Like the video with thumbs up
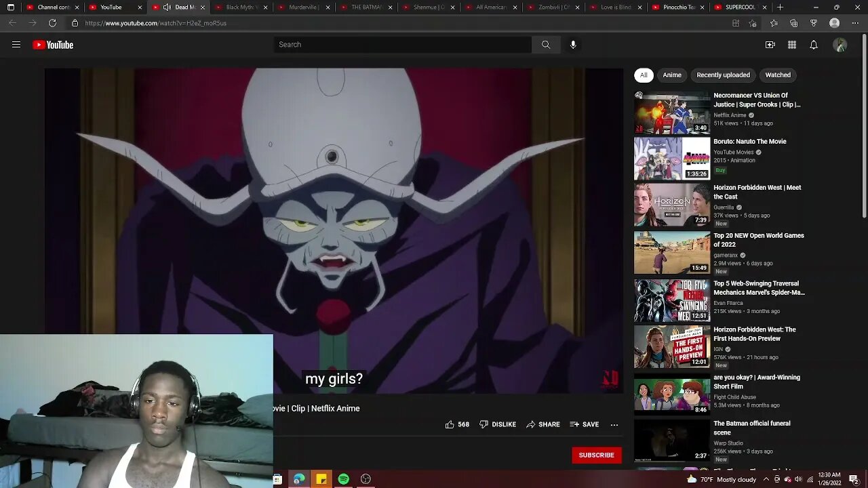The image size is (868, 488). pos(457,424)
